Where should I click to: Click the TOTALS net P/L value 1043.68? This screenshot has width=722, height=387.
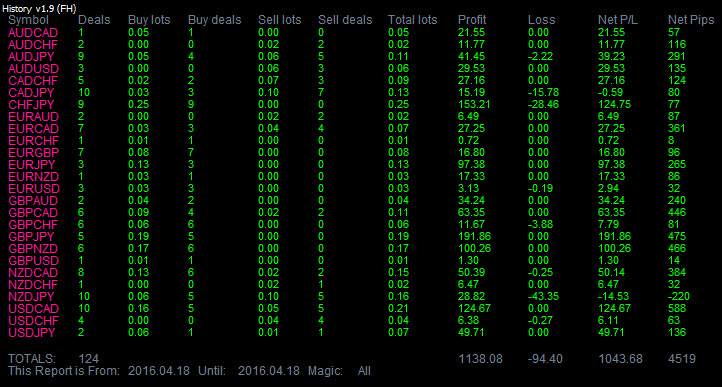click(x=620, y=359)
